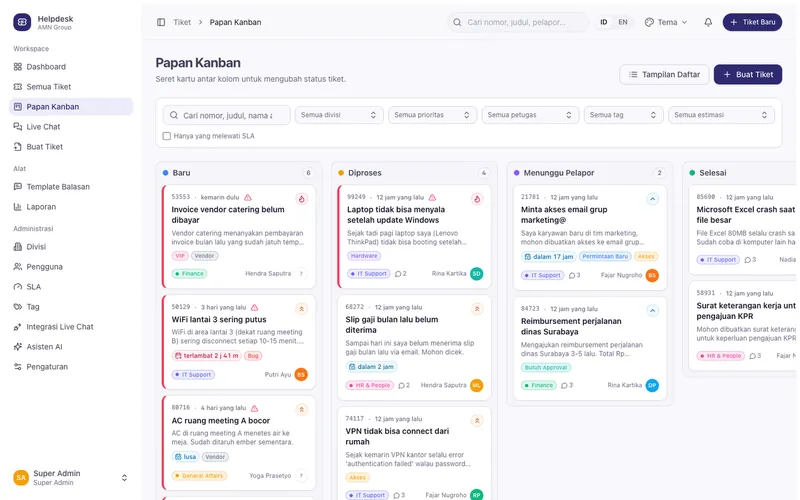Viewport: 800px width, 500px height.
Task: Open Semua Tiket in sidebar
Action: [x=71, y=87]
